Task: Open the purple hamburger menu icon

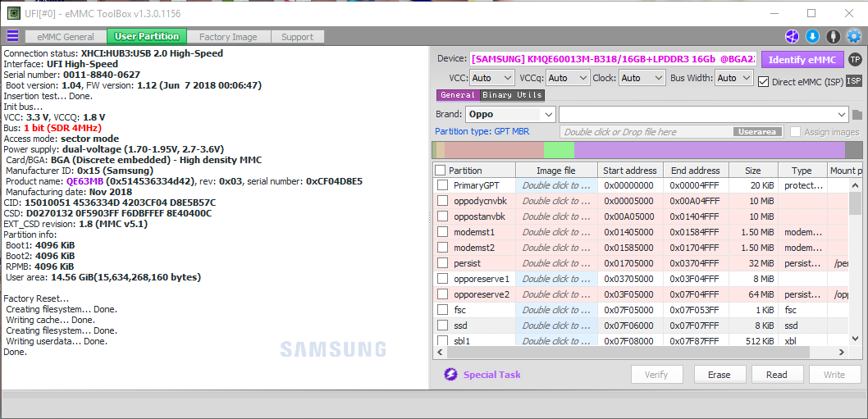Action: [x=12, y=37]
